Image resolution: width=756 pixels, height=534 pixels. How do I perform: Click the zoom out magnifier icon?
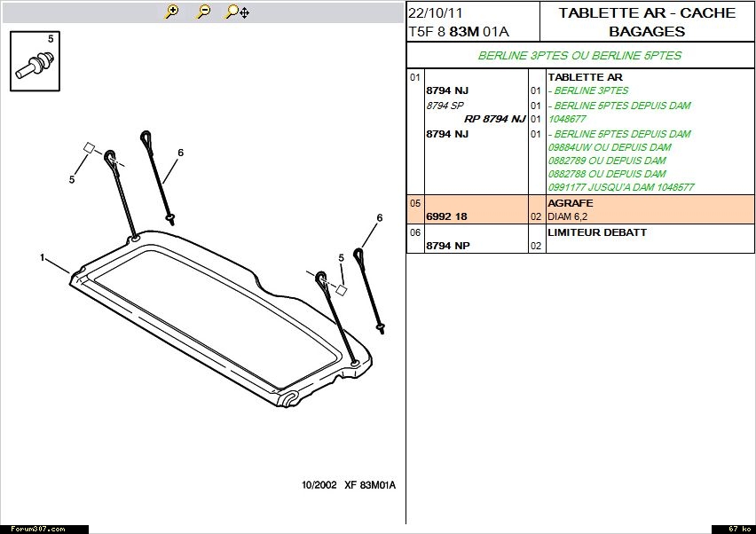[204, 12]
